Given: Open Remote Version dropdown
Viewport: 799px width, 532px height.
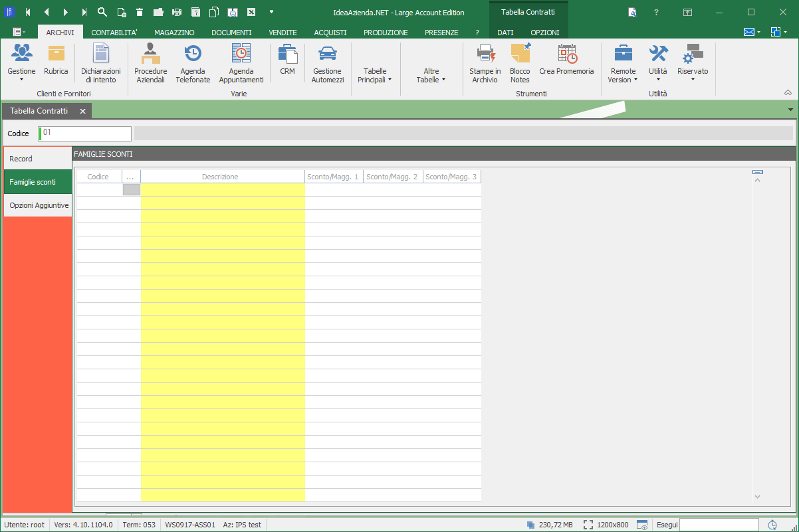Looking at the screenshot, I should pos(623,63).
